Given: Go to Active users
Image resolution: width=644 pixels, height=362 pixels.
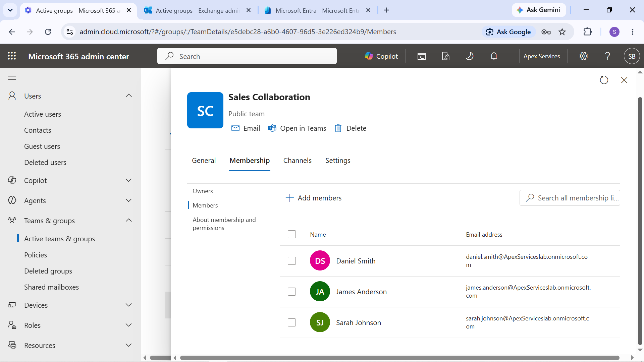Looking at the screenshot, I should pyautogui.click(x=43, y=114).
